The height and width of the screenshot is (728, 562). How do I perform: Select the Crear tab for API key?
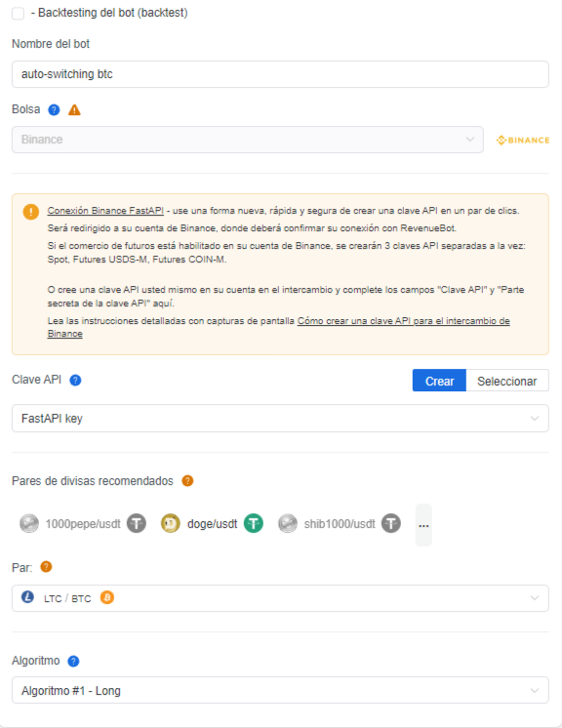click(x=439, y=381)
